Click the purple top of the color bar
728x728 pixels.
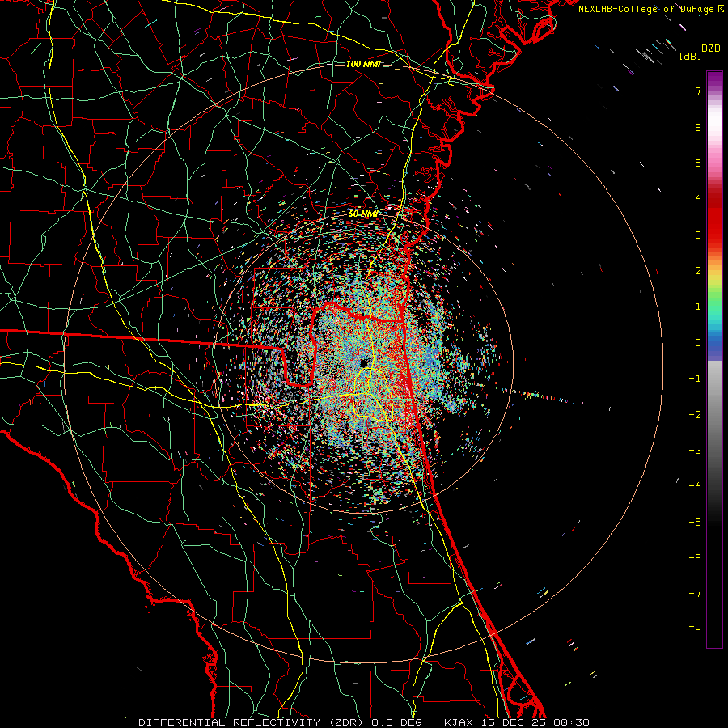pos(714,79)
